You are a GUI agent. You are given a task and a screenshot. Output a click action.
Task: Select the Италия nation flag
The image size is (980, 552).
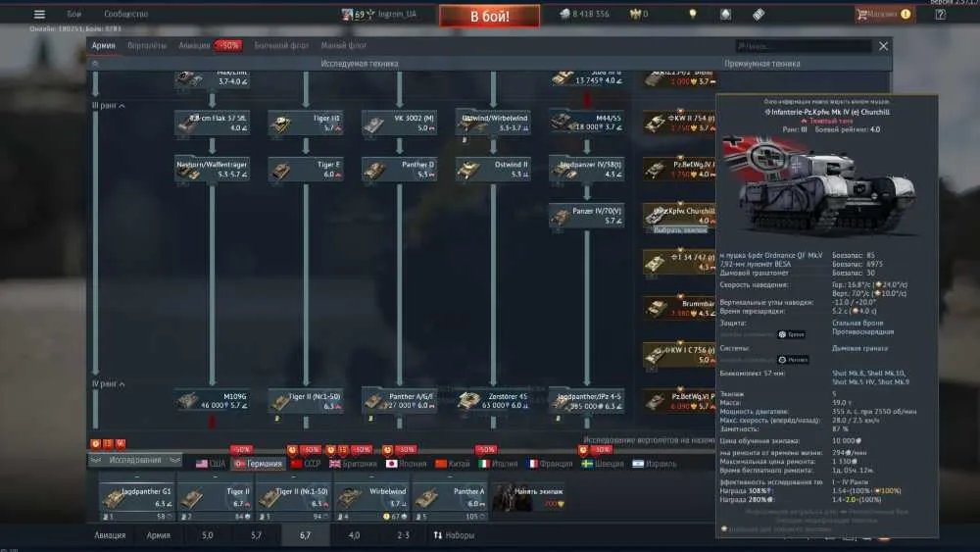point(498,464)
